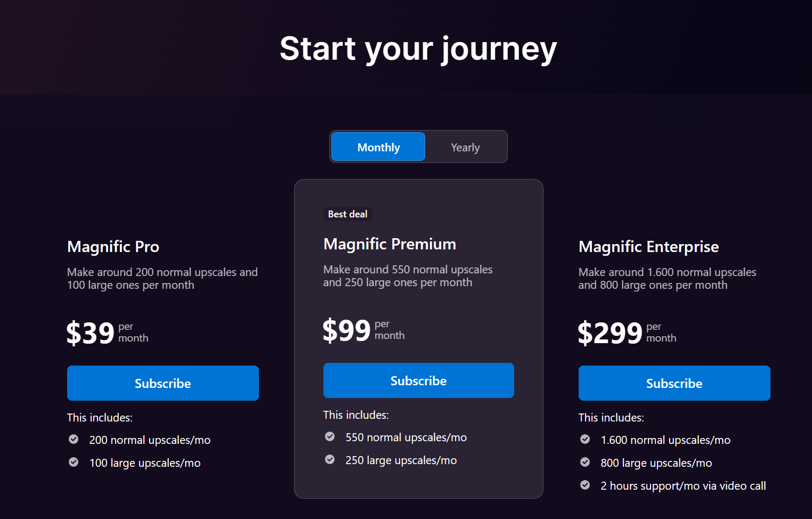The width and height of the screenshot is (812, 519).
Task: Click the Start your journey heading
Action: (418, 48)
